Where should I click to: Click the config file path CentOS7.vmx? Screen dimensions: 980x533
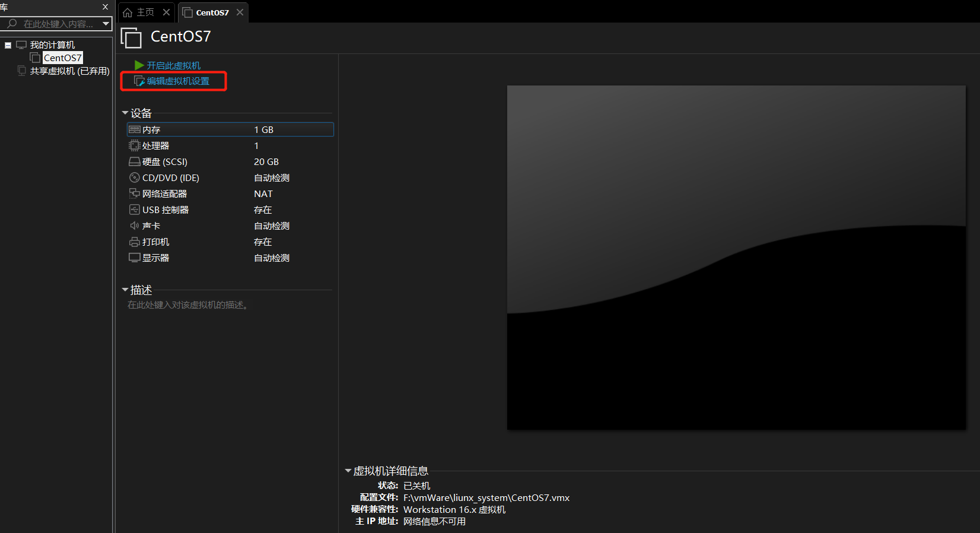pyautogui.click(x=486, y=497)
